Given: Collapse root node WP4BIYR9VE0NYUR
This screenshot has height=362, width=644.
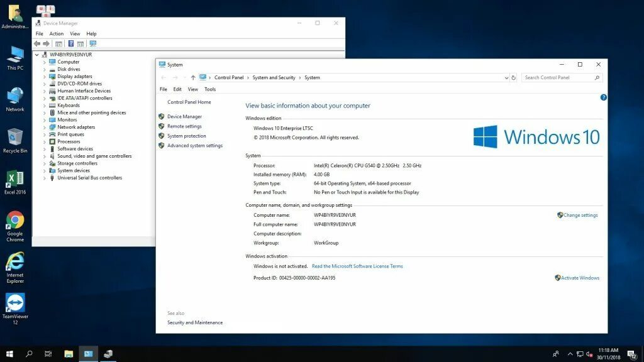Looking at the screenshot, I should [x=37, y=55].
